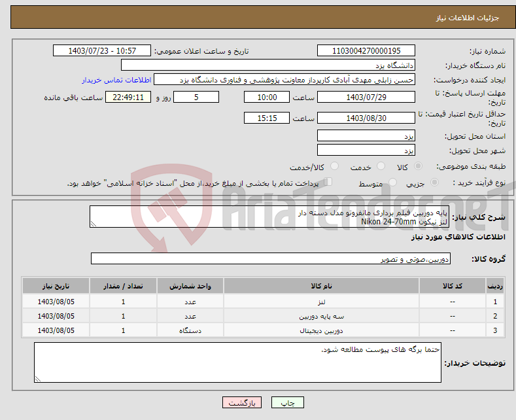This screenshot has width=516, height=420.
Task: Select the دوربین دیجیتال item cell
Action: pyautogui.click(x=321, y=330)
